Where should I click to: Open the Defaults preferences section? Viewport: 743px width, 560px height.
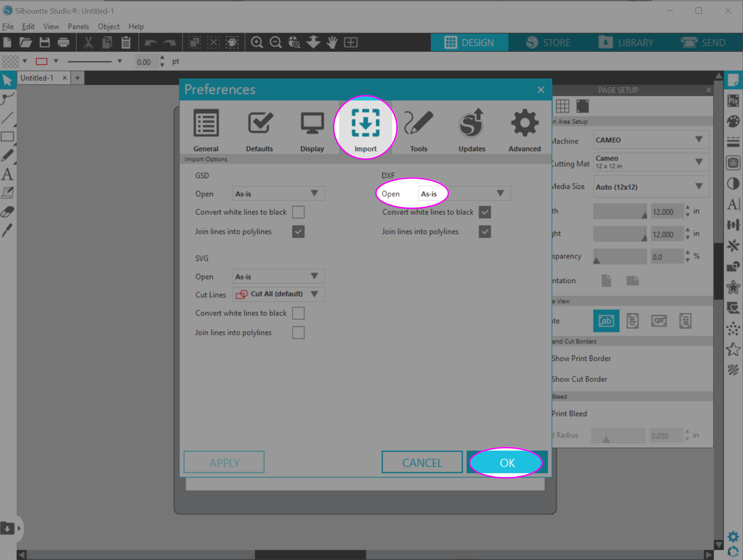[x=259, y=130]
